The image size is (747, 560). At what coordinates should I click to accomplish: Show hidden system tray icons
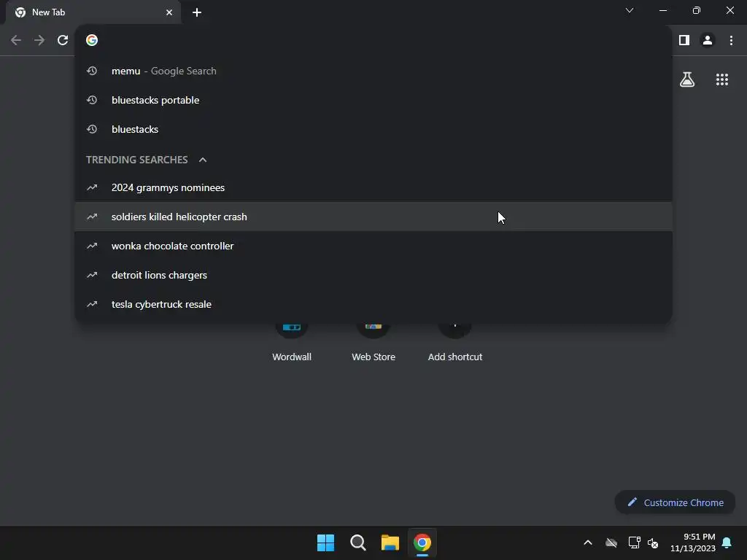(588, 542)
